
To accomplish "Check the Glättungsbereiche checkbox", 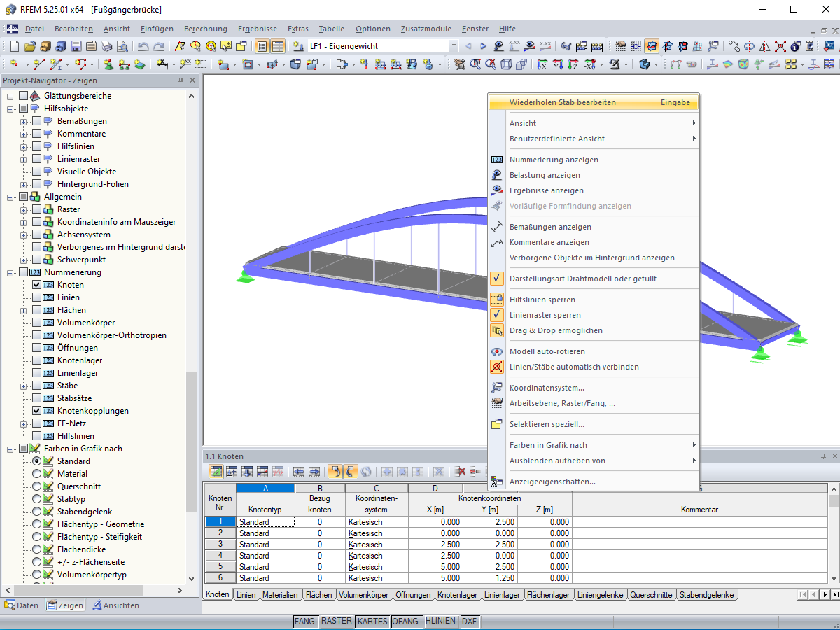I will (x=24, y=96).
